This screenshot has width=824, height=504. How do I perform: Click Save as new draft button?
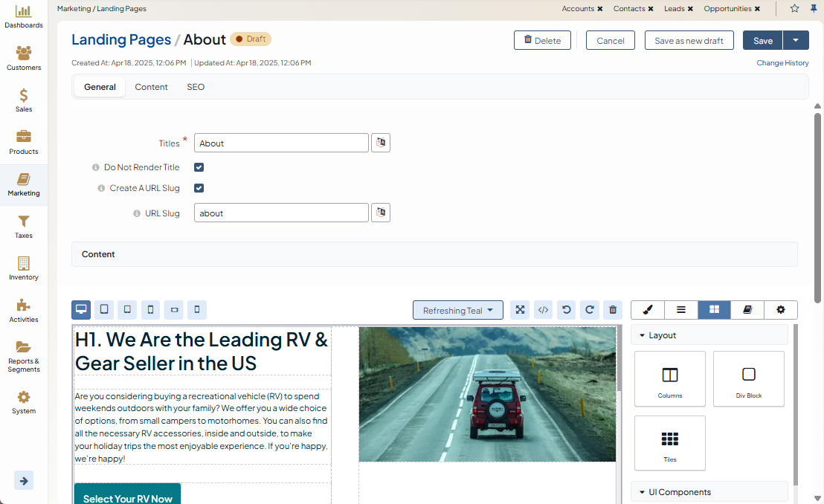689,40
